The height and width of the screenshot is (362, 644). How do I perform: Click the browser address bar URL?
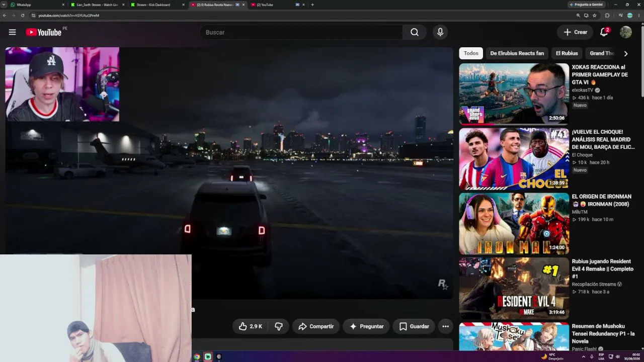pyautogui.click(x=68, y=16)
